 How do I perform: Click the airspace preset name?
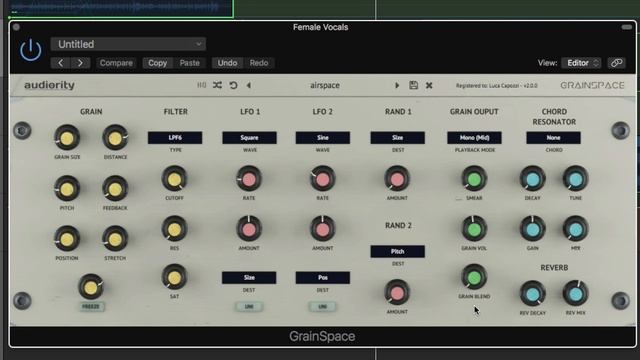click(x=325, y=85)
